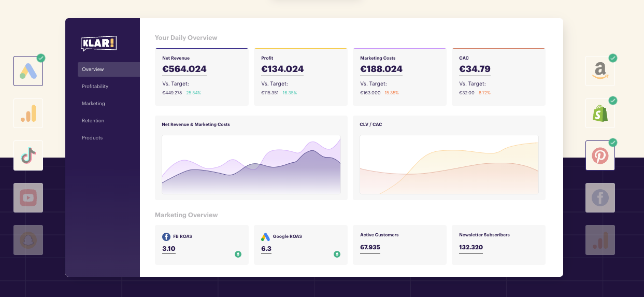This screenshot has width=644, height=297.
Task: Toggle the green checkmark on Google Ads
Action: point(41,58)
